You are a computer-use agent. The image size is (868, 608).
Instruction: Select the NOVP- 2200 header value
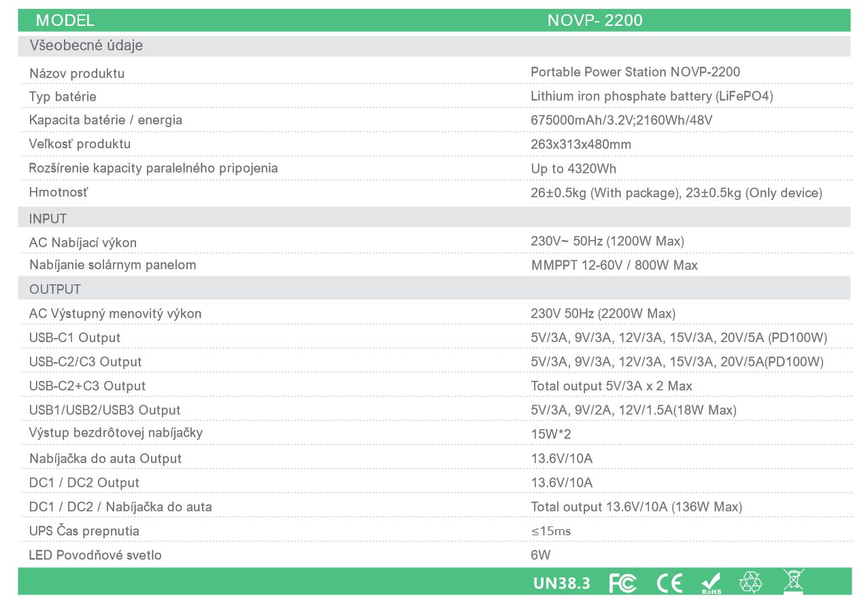click(595, 20)
